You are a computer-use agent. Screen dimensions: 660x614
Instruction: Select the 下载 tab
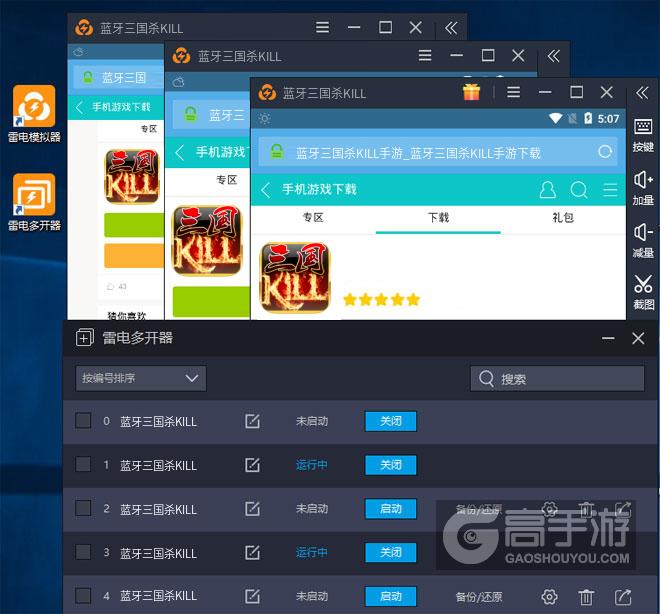tap(438, 218)
